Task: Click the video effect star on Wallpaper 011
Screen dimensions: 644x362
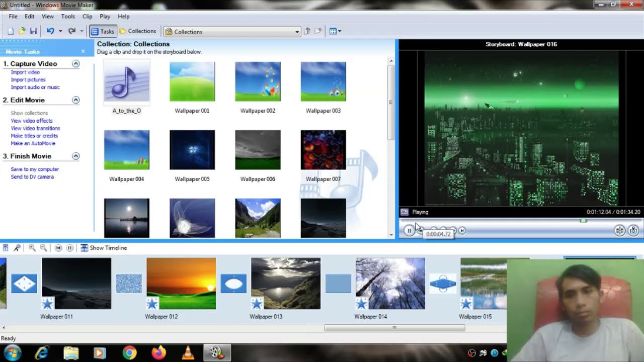Action: coord(47,303)
